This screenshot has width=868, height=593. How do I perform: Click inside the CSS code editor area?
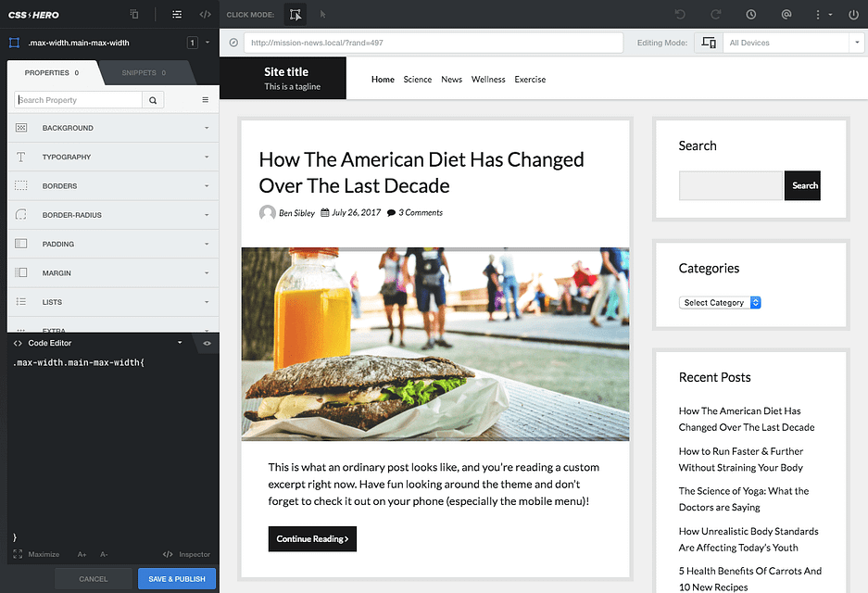pyautogui.click(x=113, y=449)
